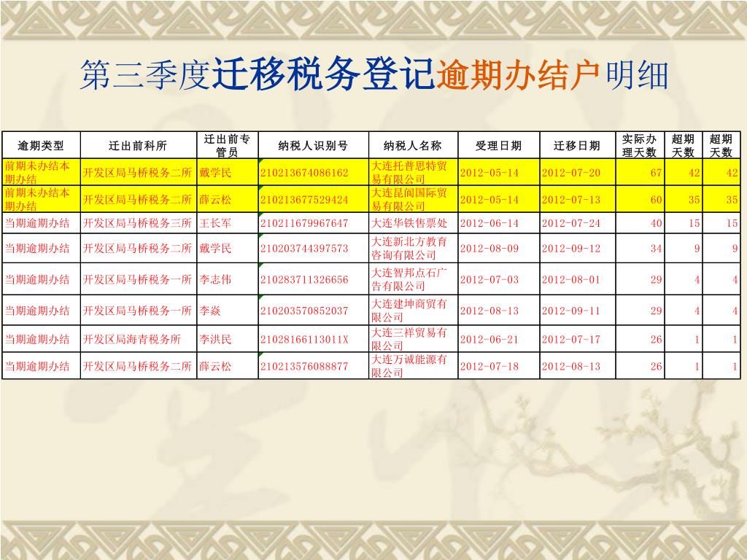Select the 纳税人识别号 column header

[x=313, y=146]
